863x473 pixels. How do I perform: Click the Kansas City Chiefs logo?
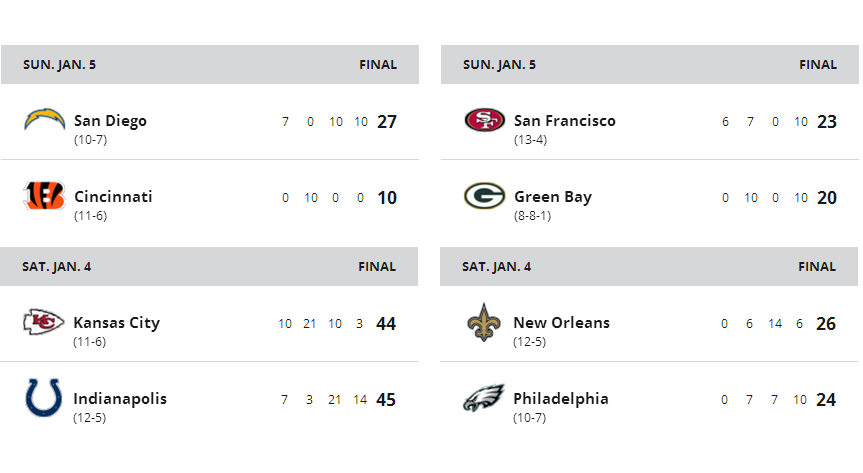[x=43, y=322]
